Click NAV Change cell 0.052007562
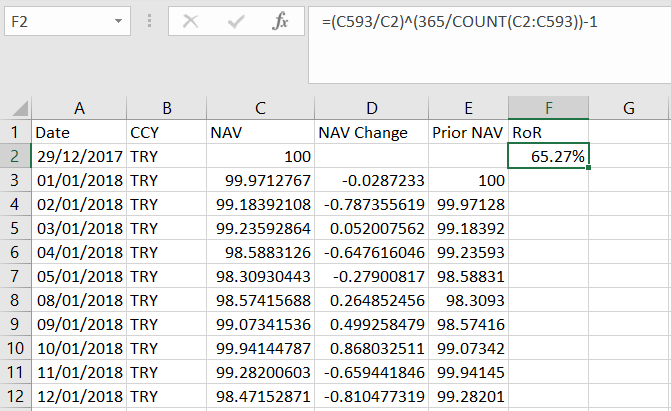This screenshot has width=671, height=411. click(x=371, y=228)
